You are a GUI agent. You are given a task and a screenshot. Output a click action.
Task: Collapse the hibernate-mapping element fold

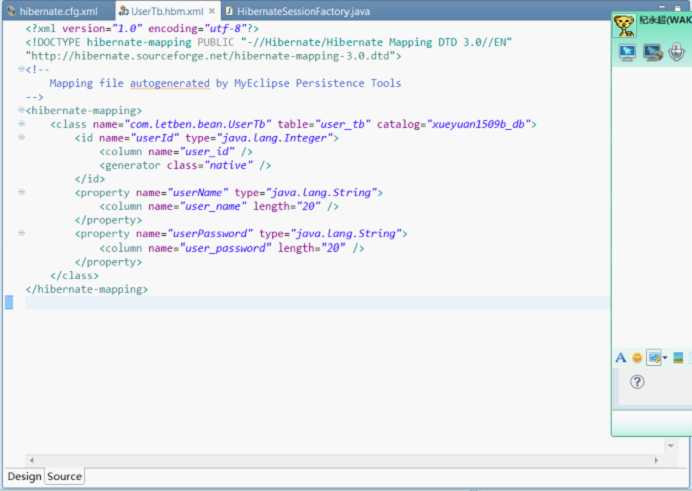point(21,110)
